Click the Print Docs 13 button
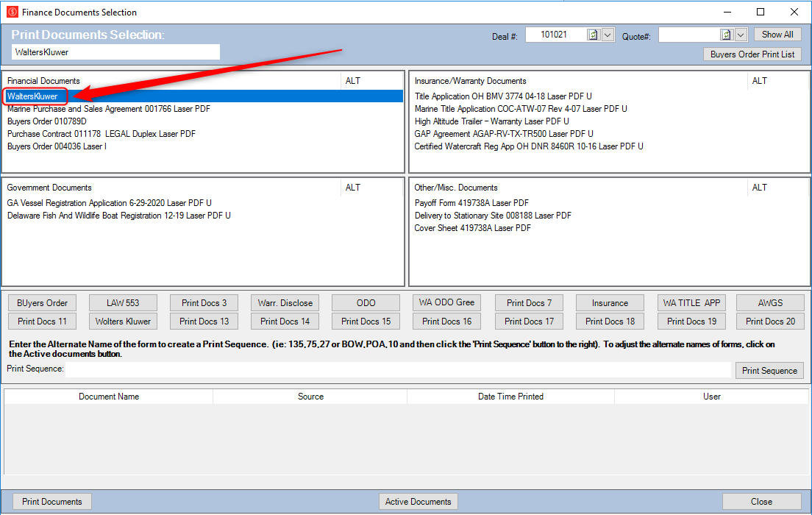Screen dimensions: 812x515 [x=204, y=322]
